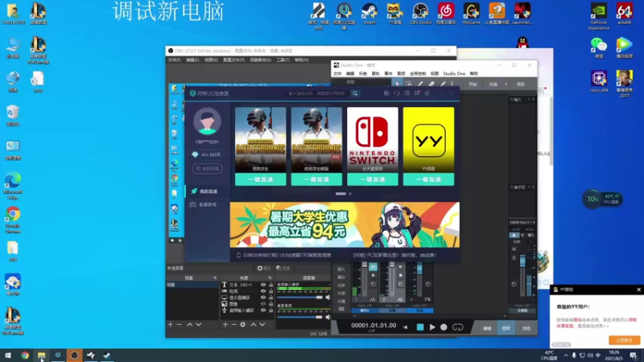
Task: Open OBS Studio desktop shortcut
Action: [420, 14]
